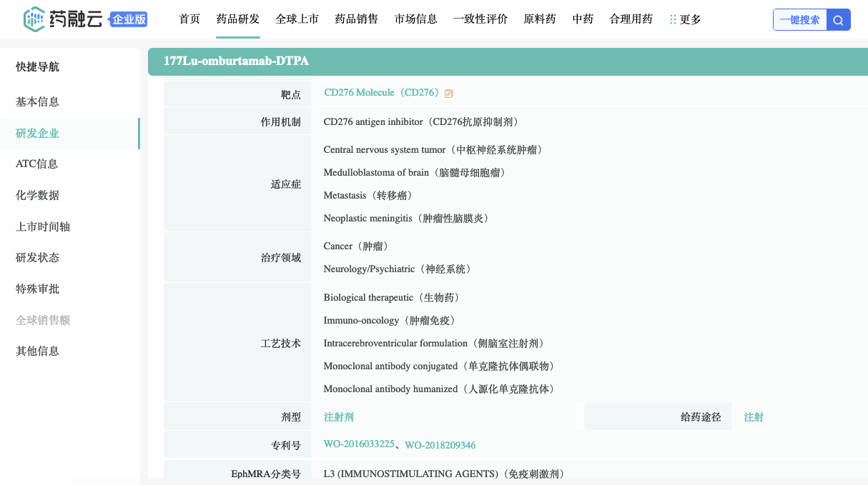The width and height of the screenshot is (868, 485).
Task: Click the EphMRA分类号 row label
Action: click(266, 474)
